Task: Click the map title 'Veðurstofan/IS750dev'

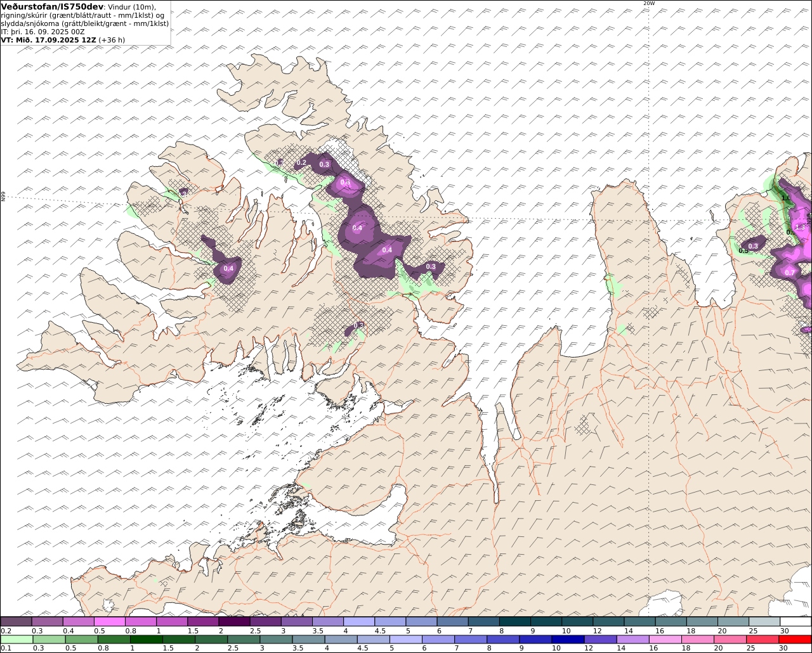Action: pyautogui.click(x=53, y=6)
